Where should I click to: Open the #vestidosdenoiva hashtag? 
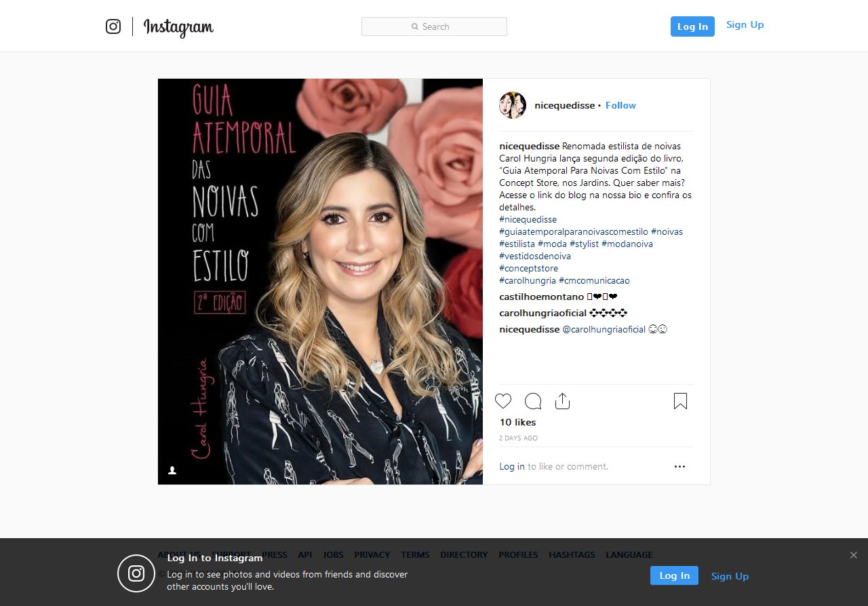pos(535,256)
